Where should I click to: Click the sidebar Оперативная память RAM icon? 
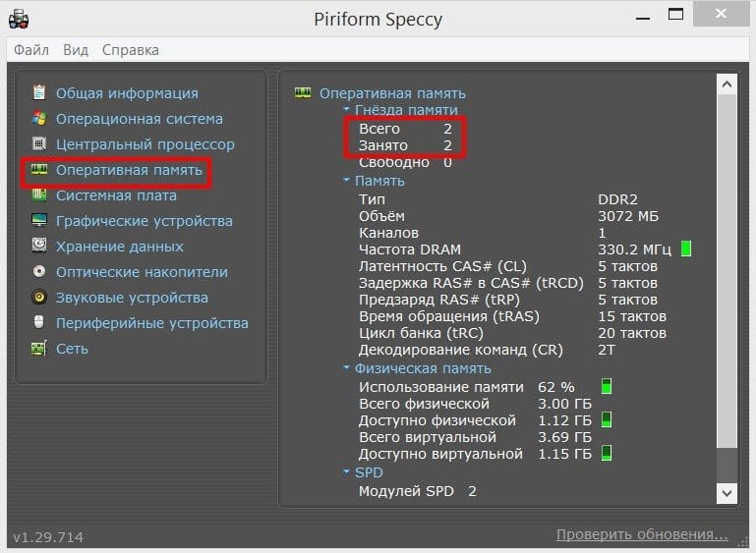[39, 169]
